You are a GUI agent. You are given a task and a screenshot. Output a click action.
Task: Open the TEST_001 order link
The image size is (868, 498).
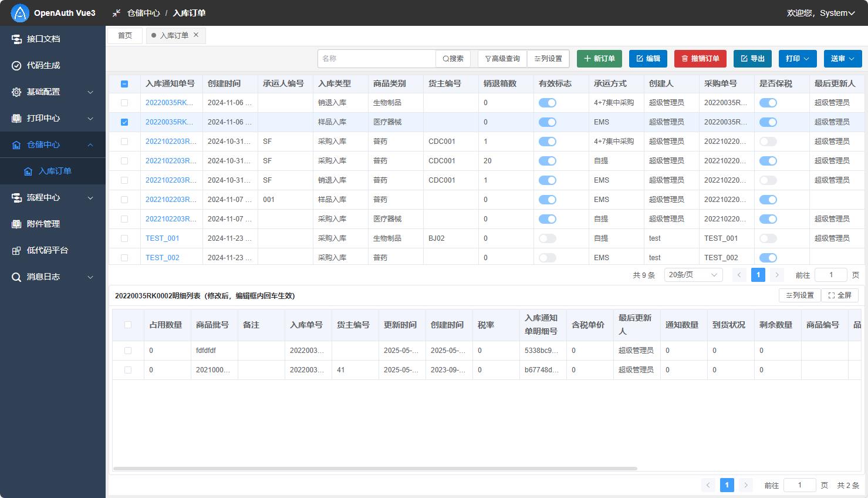coord(162,238)
